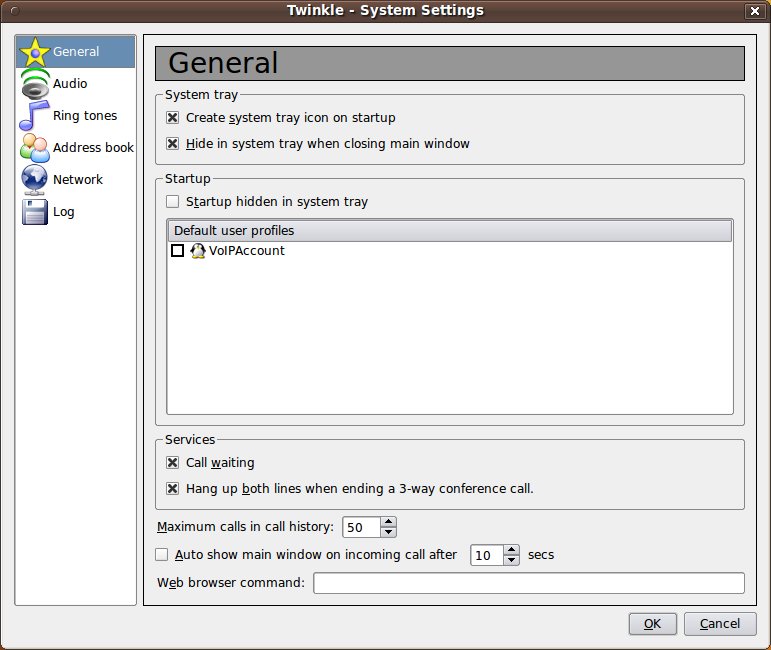Select the Network globe icon

(x=35, y=180)
